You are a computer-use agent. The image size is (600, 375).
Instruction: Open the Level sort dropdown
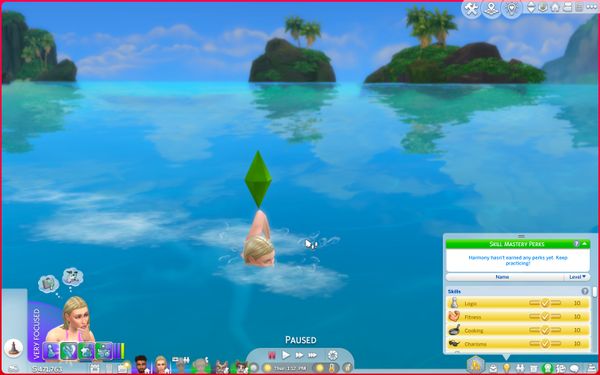coord(577,277)
